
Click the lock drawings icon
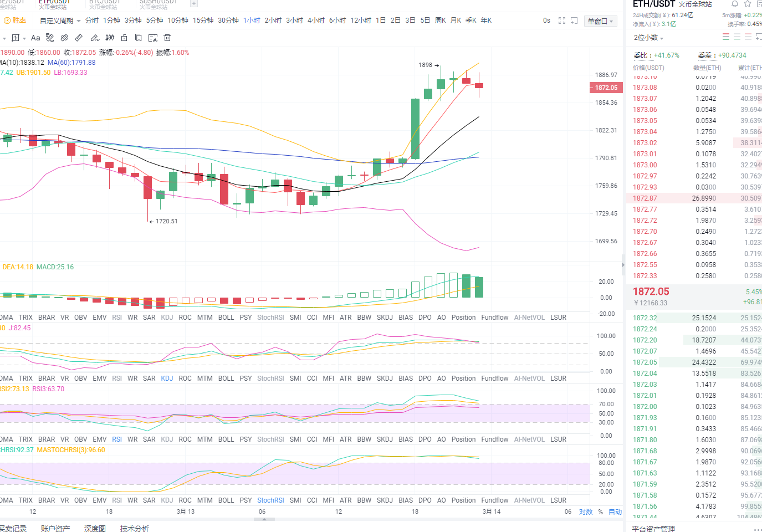point(124,37)
